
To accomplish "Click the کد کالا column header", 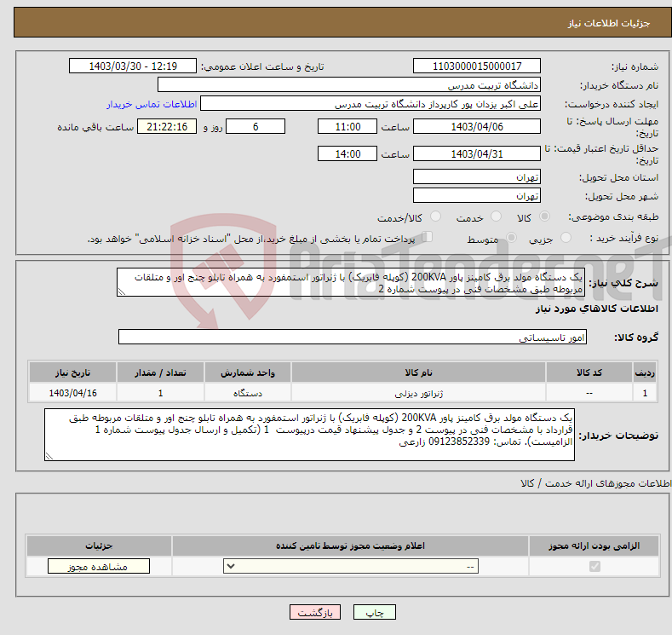I will coord(589,372).
